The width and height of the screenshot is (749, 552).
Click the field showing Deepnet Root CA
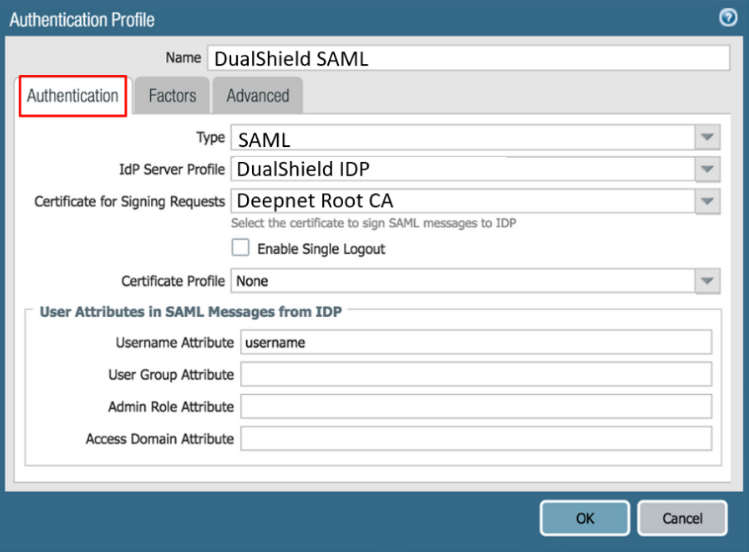click(x=462, y=201)
